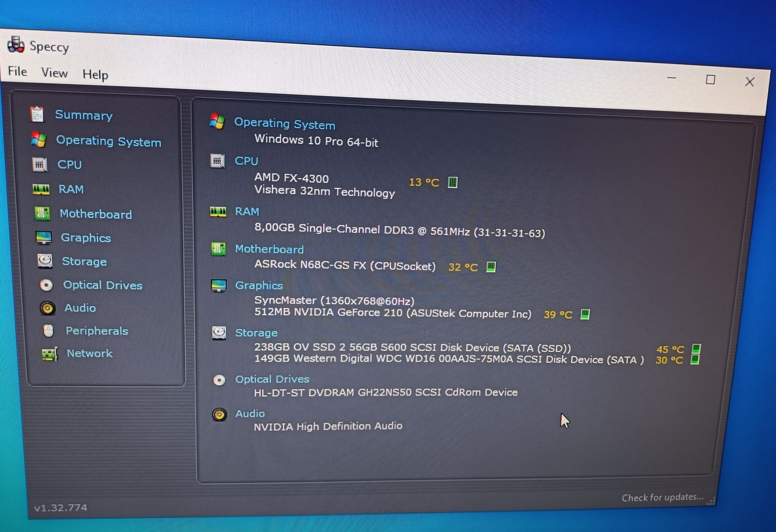Click the Storage disk icon in summary pane
Image resolution: width=776 pixels, height=532 pixels.
[x=219, y=332]
